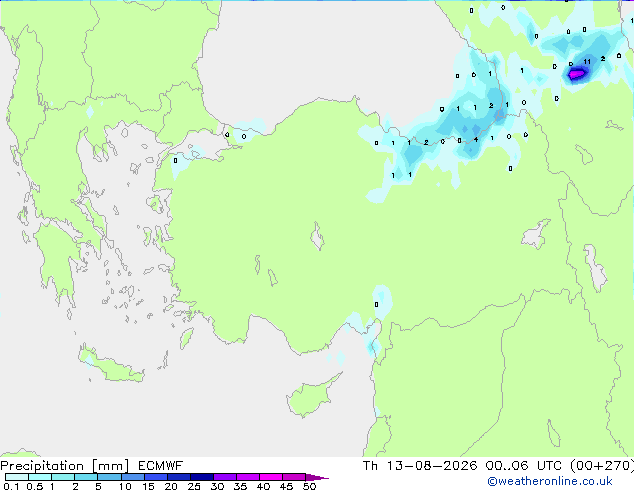Click the legend label "50"
This screenshot has width=634, height=490.
pos(309,486)
